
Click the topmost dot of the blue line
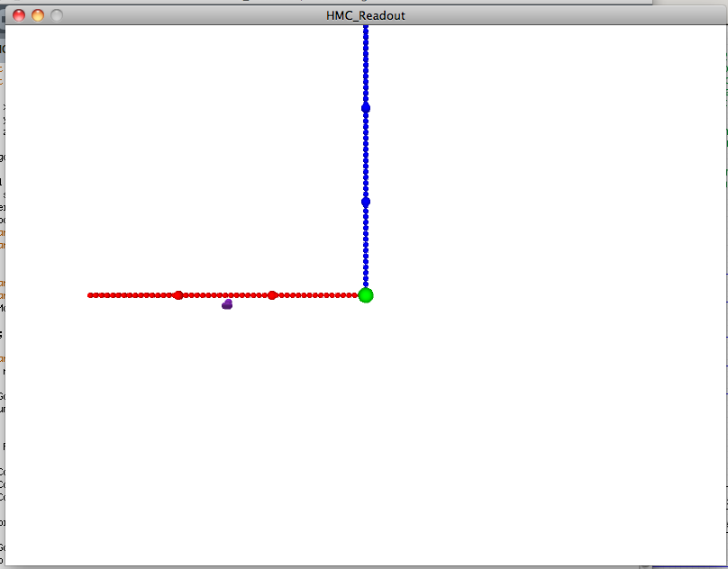click(366, 29)
